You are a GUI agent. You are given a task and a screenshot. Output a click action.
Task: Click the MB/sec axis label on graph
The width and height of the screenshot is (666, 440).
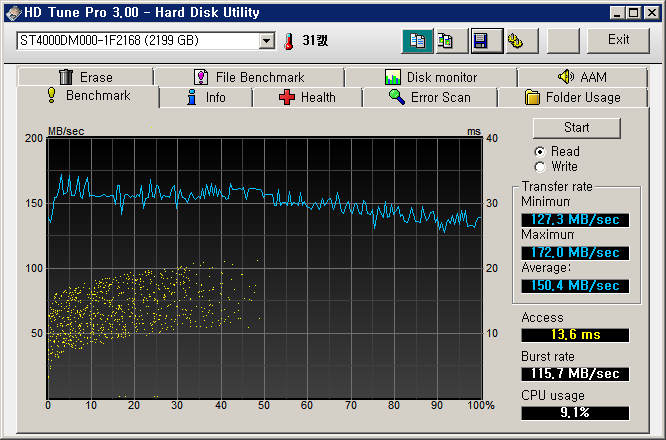tap(66, 131)
